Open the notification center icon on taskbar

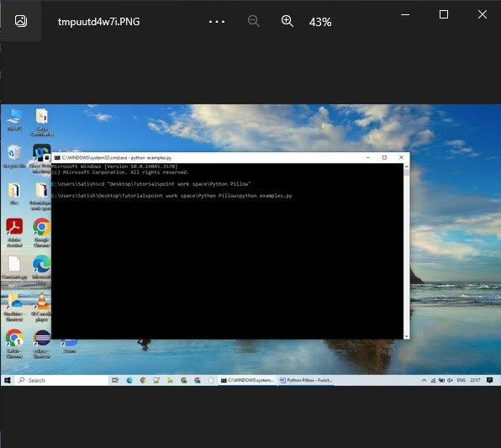tap(489, 380)
